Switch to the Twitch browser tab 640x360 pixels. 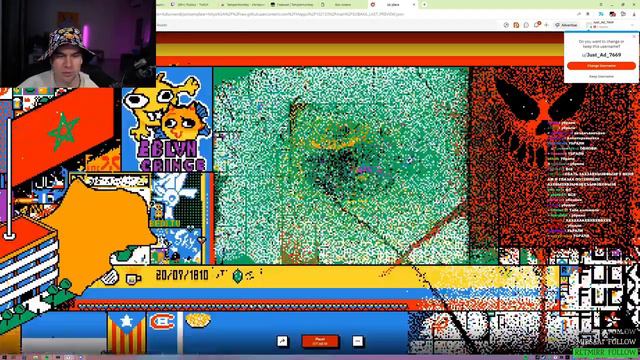192,4
